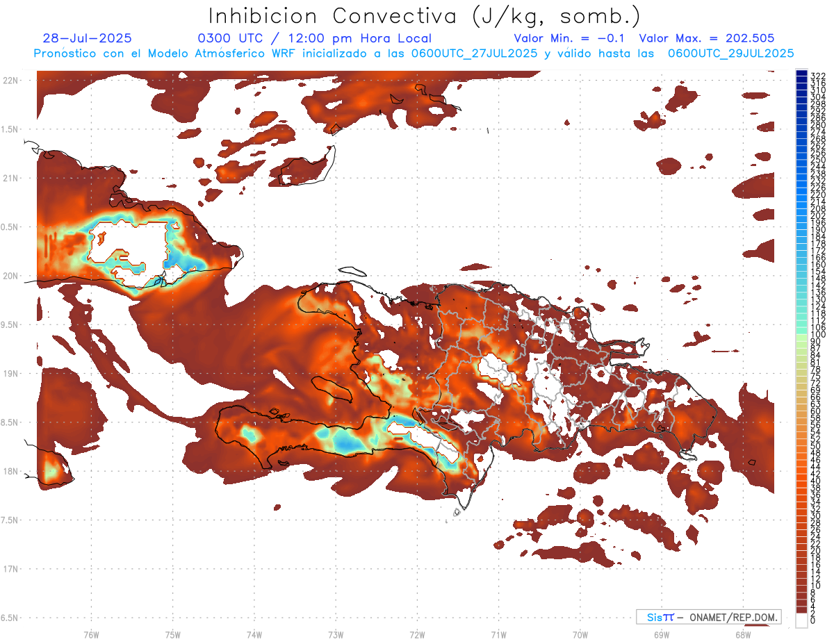834x644 pixels.
Task: Click the dark blue 322 colorbar swatch
Action: [x=801, y=73]
